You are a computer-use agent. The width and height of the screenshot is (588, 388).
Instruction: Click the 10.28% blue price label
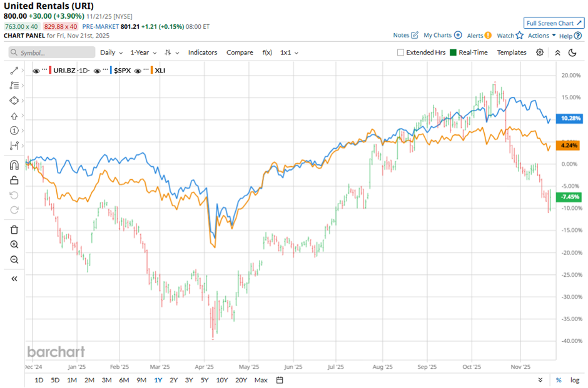[570, 118]
